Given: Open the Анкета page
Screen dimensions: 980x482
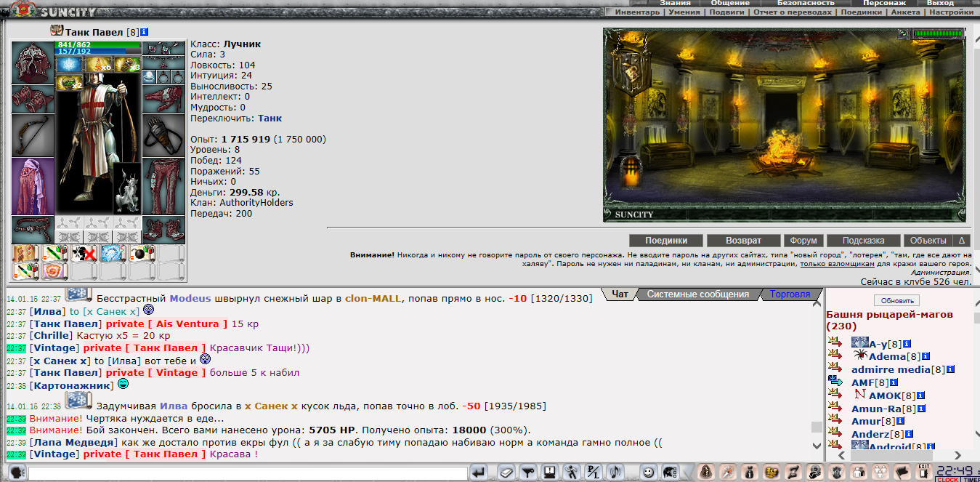Looking at the screenshot, I should pyautogui.click(x=905, y=12).
